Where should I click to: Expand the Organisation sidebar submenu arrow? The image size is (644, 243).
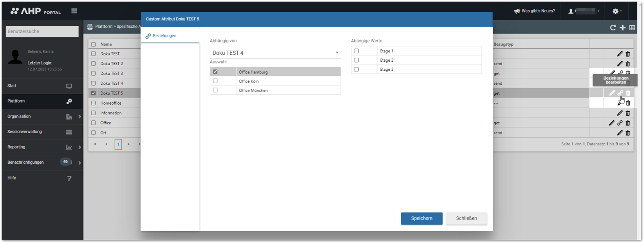pyautogui.click(x=80, y=116)
